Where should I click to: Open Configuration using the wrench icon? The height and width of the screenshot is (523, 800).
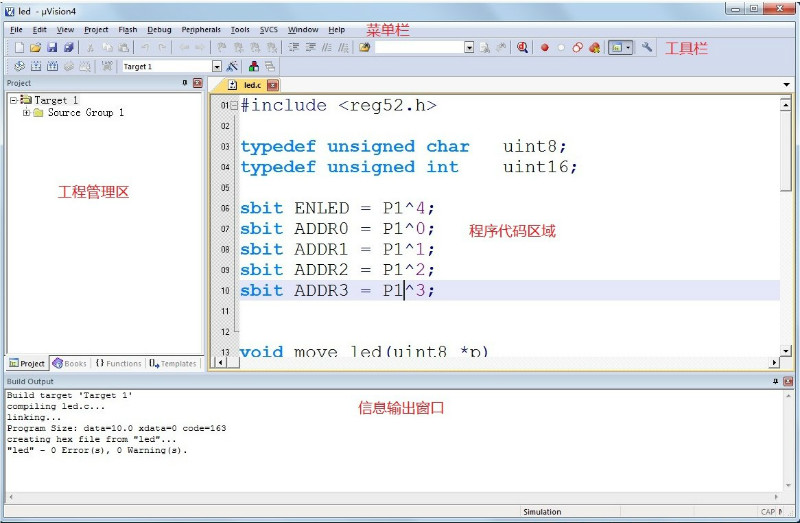[647, 47]
